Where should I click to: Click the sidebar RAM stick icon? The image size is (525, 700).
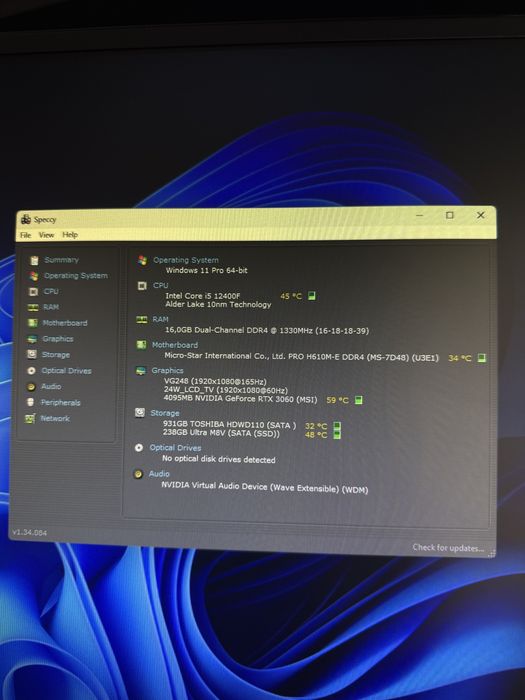pyautogui.click(x=33, y=307)
